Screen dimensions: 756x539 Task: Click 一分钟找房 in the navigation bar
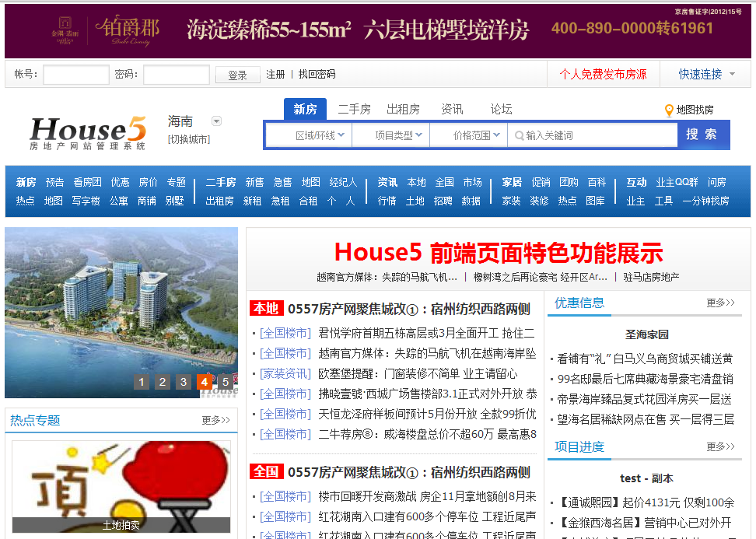click(x=706, y=201)
